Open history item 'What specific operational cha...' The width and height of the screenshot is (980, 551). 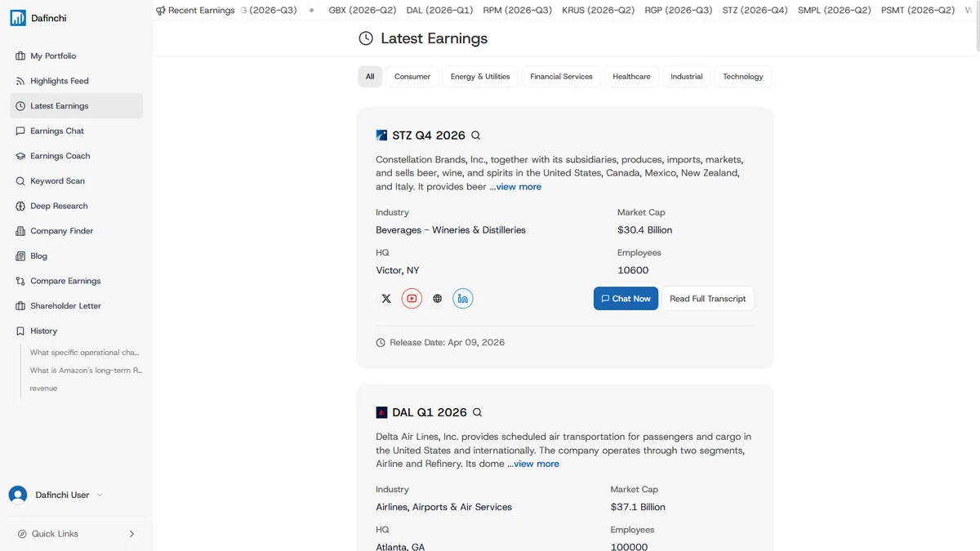point(85,353)
